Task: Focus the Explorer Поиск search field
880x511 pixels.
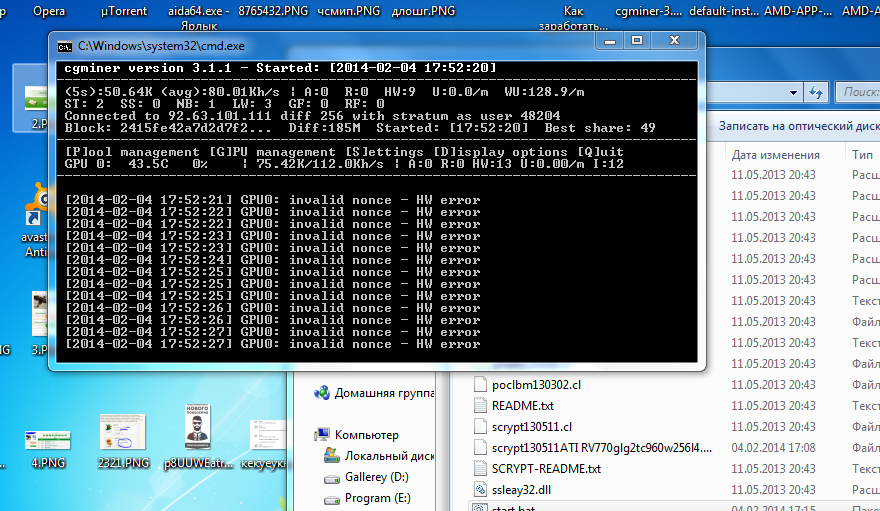Action: click(x=857, y=92)
